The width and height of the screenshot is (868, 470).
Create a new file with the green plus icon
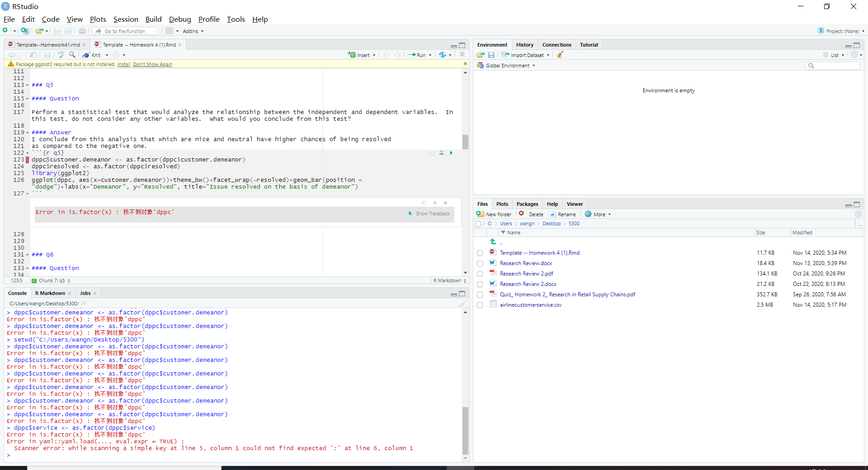click(x=5, y=31)
